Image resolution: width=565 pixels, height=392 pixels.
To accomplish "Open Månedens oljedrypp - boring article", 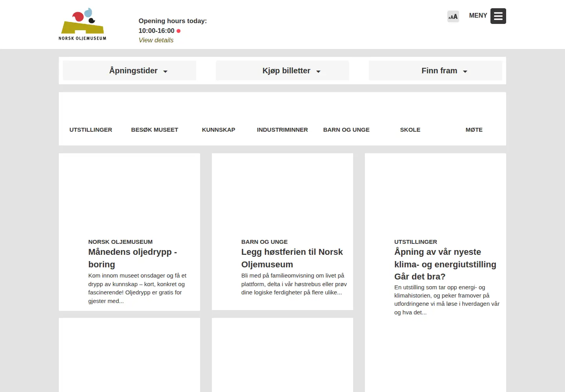I will [x=133, y=258].
